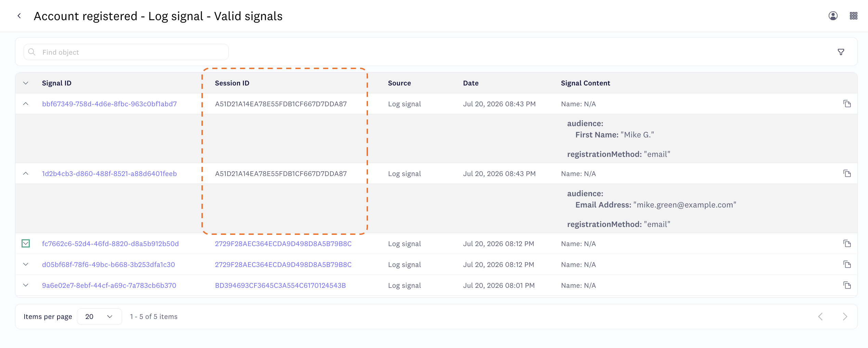Image resolution: width=868 pixels, height=348 pixels.
Task: Open the apps grid menu
Action: tap(853, 16)
